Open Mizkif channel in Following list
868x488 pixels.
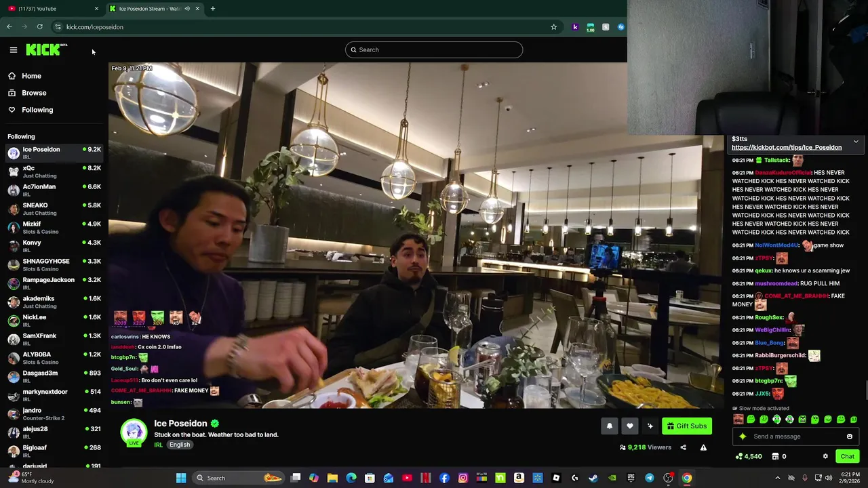(x=54, y=227)
